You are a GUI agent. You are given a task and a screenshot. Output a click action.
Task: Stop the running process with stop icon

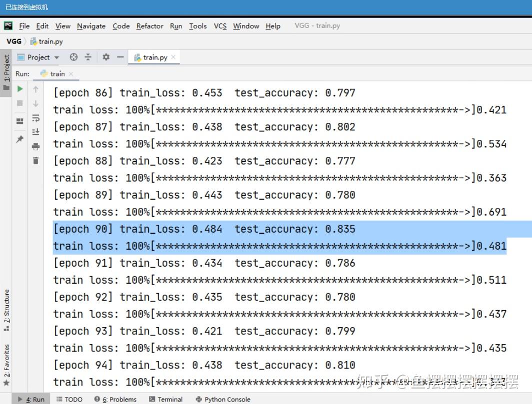pos(20,103)
